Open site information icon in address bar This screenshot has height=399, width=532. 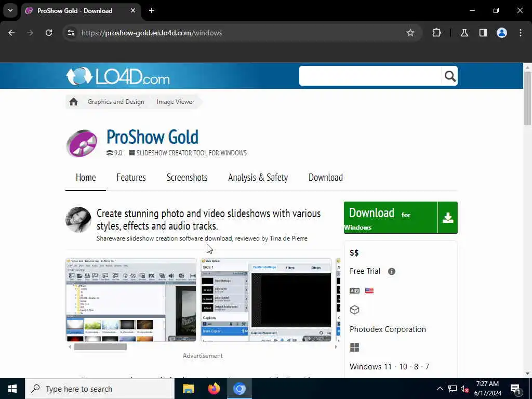(x=71, y=33)
